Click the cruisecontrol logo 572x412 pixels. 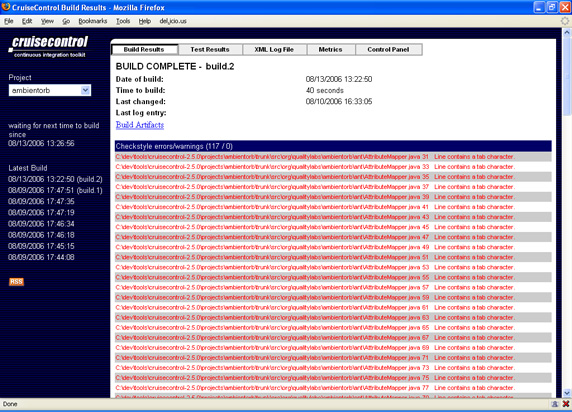coord(48,46)
